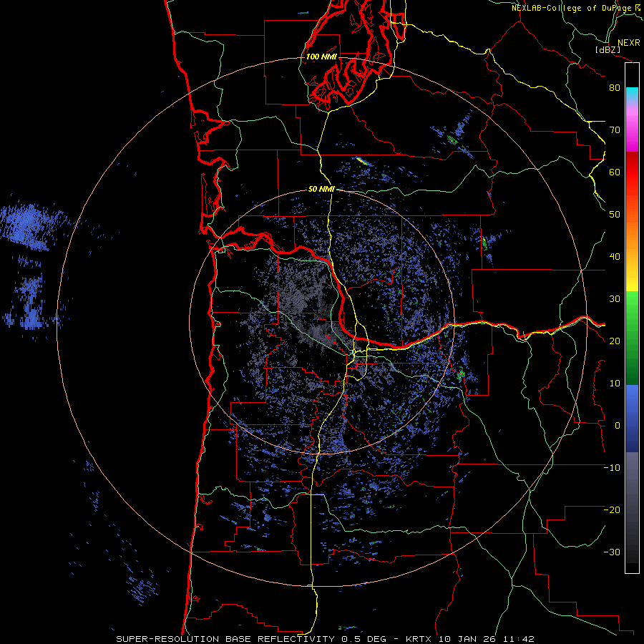Click the 100 NMI range ring label
Image resolution: width=644 pixels, height=644 pixels.
tap(321, 57)
